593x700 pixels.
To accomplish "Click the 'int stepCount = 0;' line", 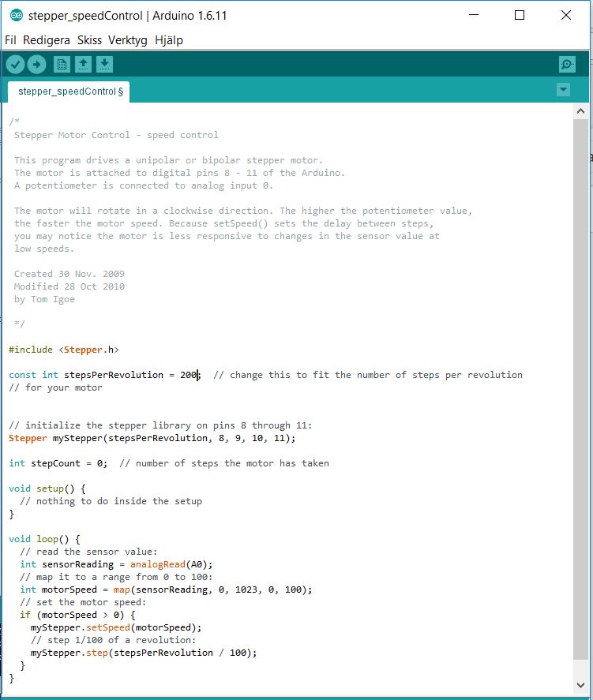I will [58, 463].
